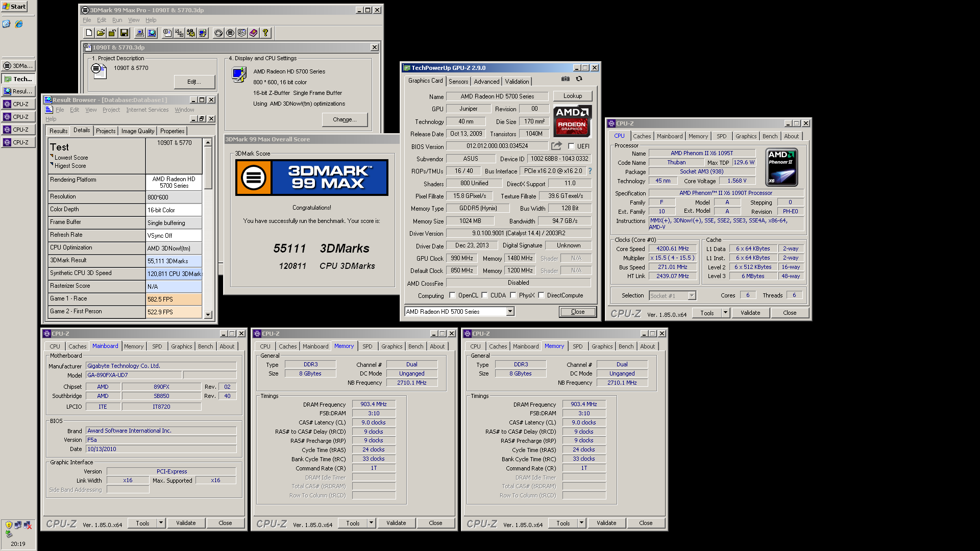Image resolution: width=980 pixels, height=551 pixels.
Task: Toggle the DirectCompute checkbox
Action: click(541, 295)
